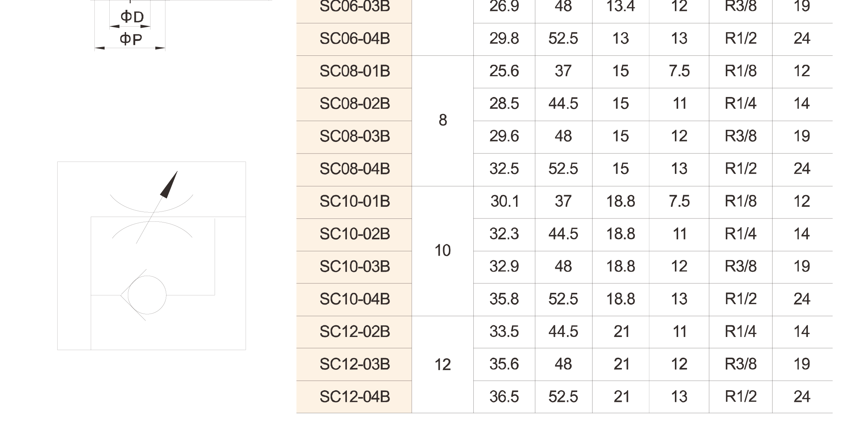Select the SC06-04B model cell
This screenshot has height=442, width=868.
(354, 39)
